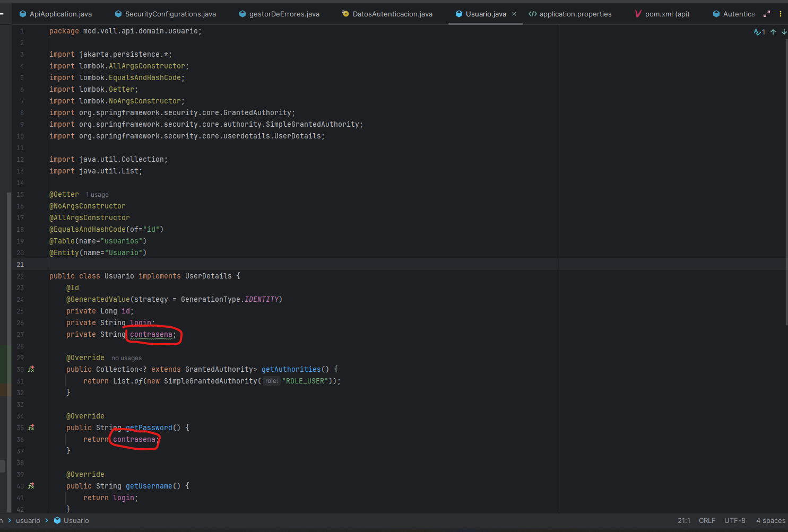Click the breadcrumb chevron after usuario
This screenshot has height=532, width=788.
47,520
